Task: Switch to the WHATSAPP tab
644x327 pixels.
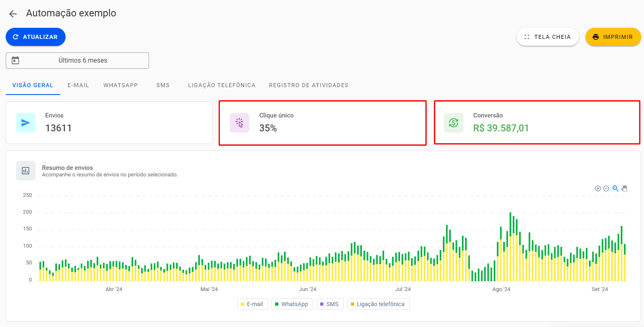Action: (120, 85)
